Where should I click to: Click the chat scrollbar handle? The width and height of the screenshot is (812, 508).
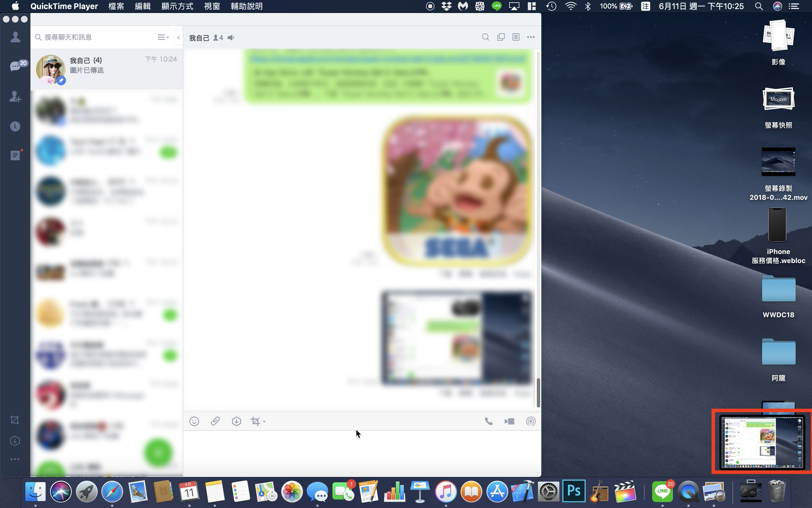point(538,392)
